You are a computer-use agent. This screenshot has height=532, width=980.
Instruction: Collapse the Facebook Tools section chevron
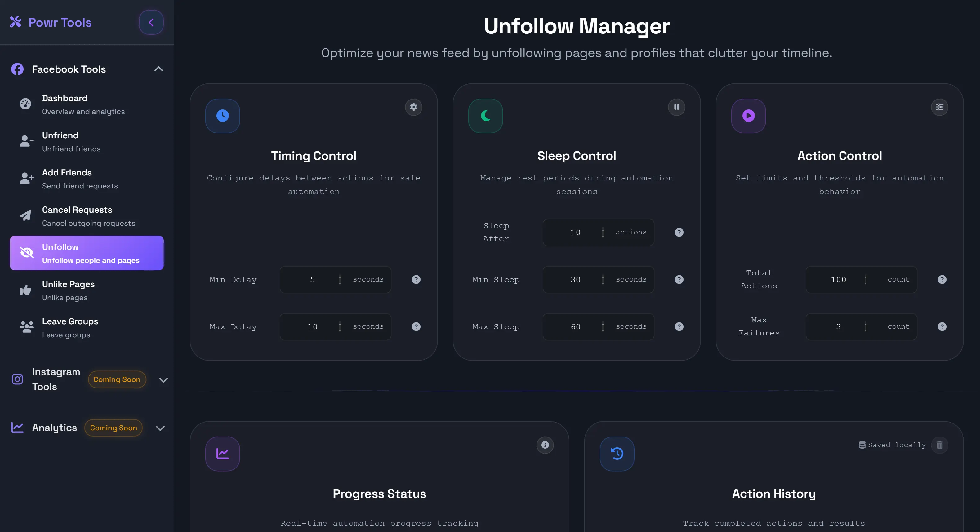coord(159,69)
